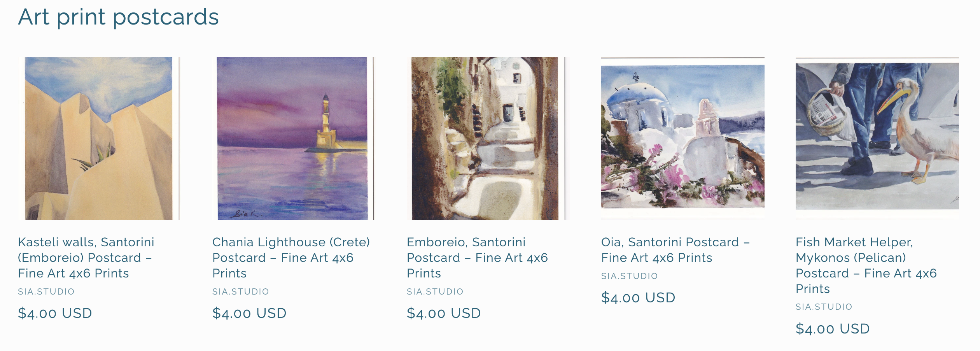This screenshot has height=351, width=980.
Task: Open the Chania Lighthouse painting thumbnail
Action: [x=292, y=139]
